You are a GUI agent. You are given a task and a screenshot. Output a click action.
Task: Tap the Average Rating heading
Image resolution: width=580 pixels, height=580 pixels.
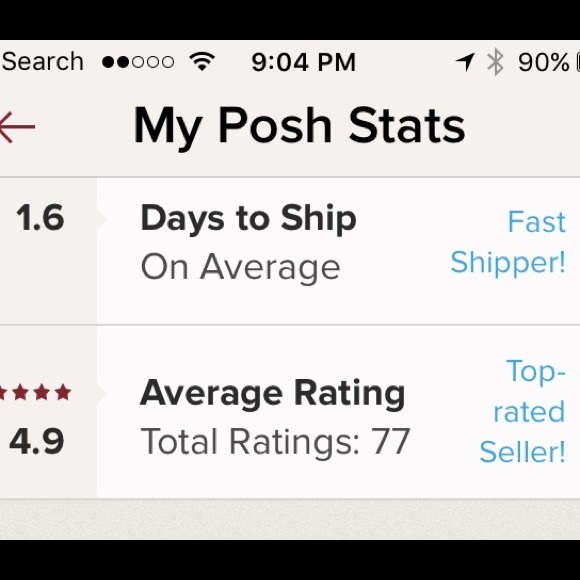point(273,394)
